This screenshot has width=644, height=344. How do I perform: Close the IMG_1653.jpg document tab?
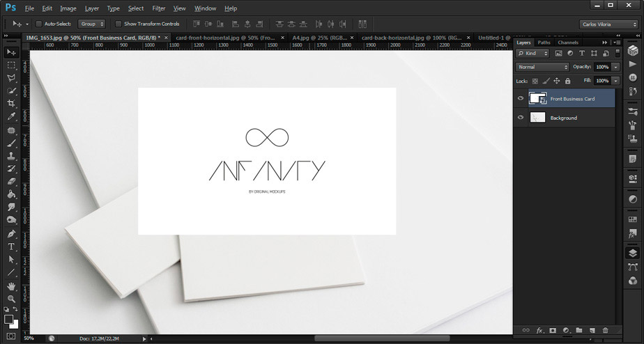(x=166, y=38)
